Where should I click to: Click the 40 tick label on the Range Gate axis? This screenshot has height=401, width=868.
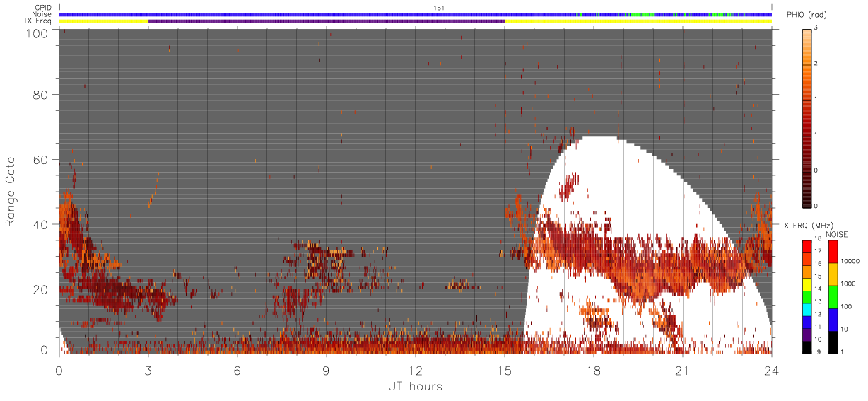pos(40,224)
